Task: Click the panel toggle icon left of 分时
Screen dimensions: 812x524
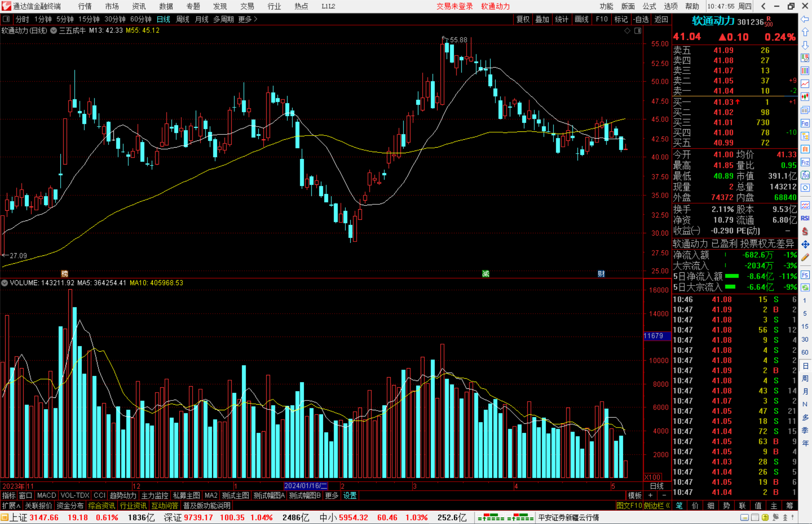Action: click(x=6, y=19)
